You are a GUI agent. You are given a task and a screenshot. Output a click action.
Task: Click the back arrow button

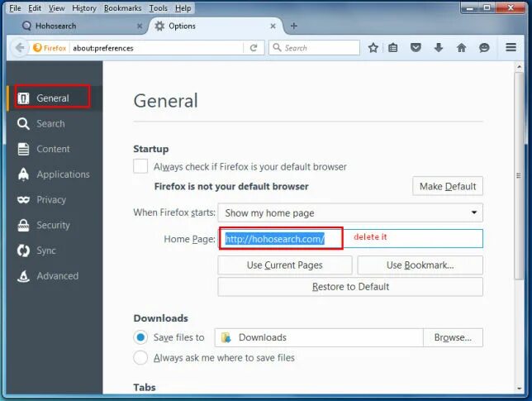[20, 48]
